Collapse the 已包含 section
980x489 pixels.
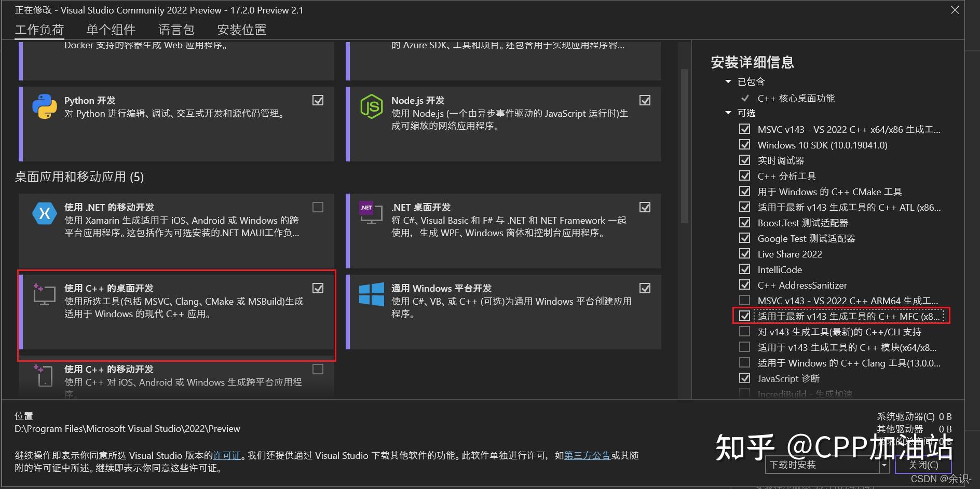[x=728, y=81]
